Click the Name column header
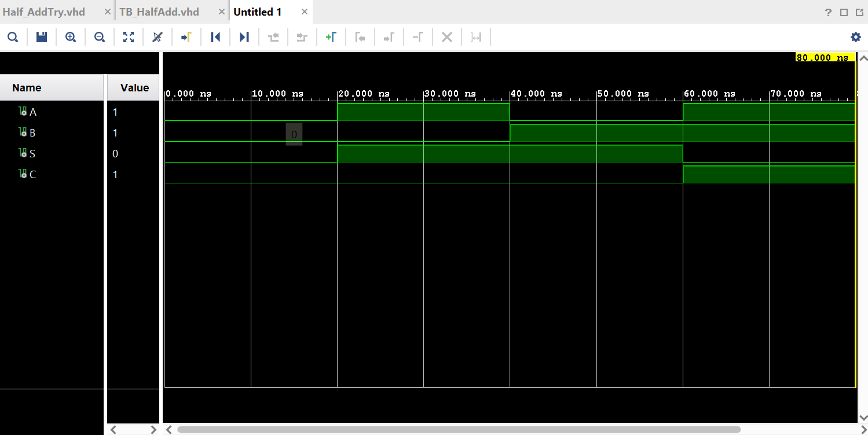The height and width of the screenshot is (435, 868). coord(52,87)
